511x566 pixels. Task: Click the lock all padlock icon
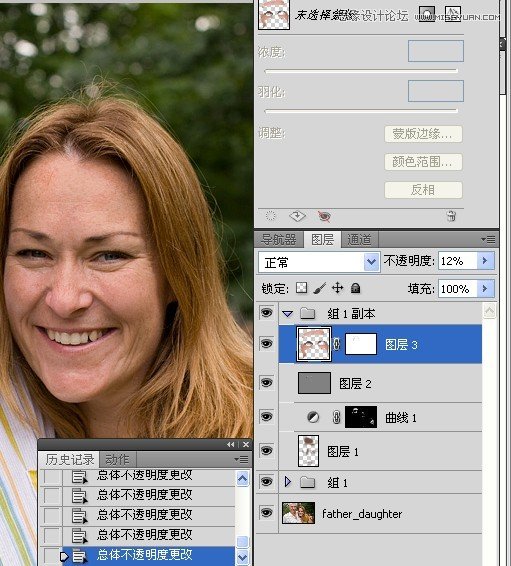coord(355,288)
